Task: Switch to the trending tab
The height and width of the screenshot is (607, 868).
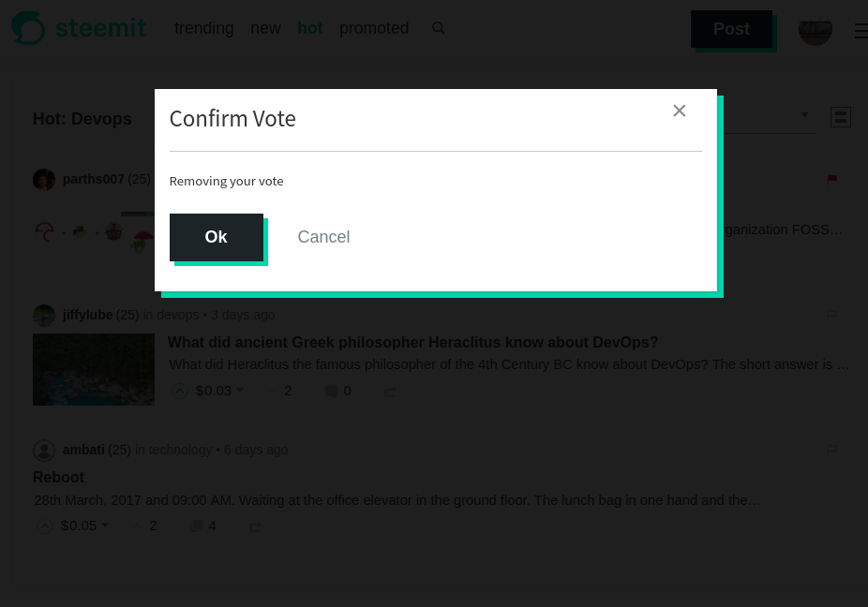Action: coord(203,28)
